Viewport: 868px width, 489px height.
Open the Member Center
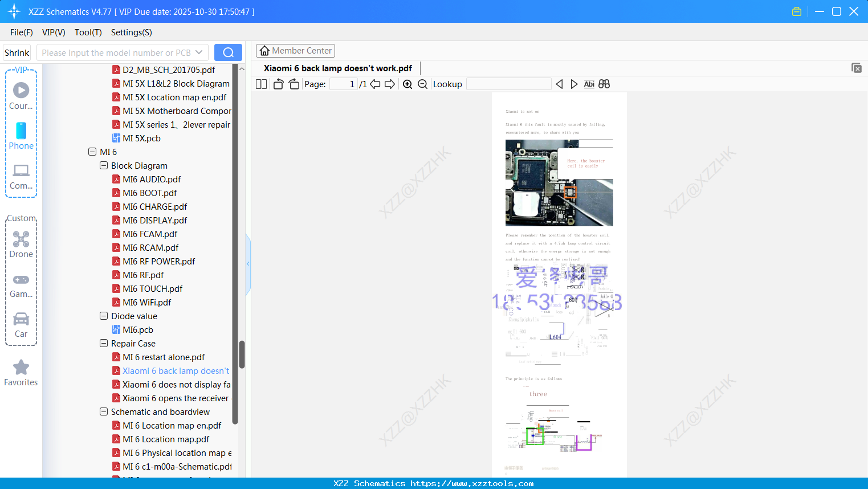(x=295, y=51)
